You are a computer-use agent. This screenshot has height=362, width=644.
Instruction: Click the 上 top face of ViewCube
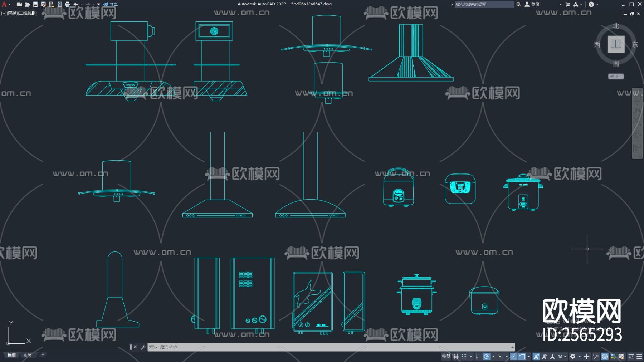coord(616,44)
